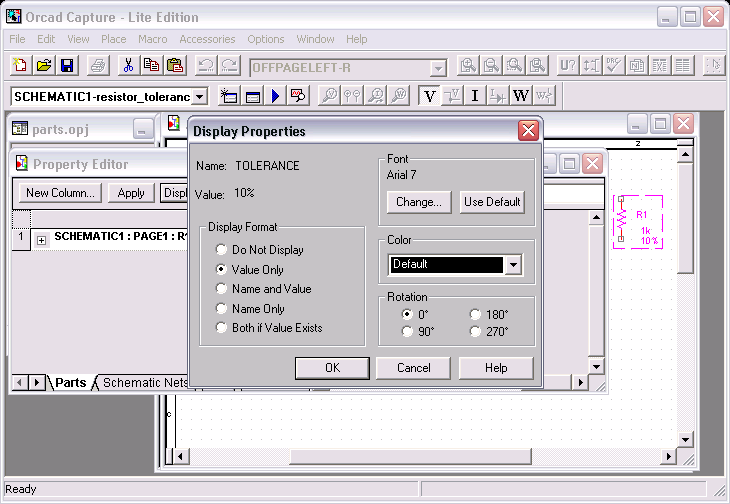This screenshot has width=730, height=504.
Task: Open the Edit menu
Action: point(46,39)
